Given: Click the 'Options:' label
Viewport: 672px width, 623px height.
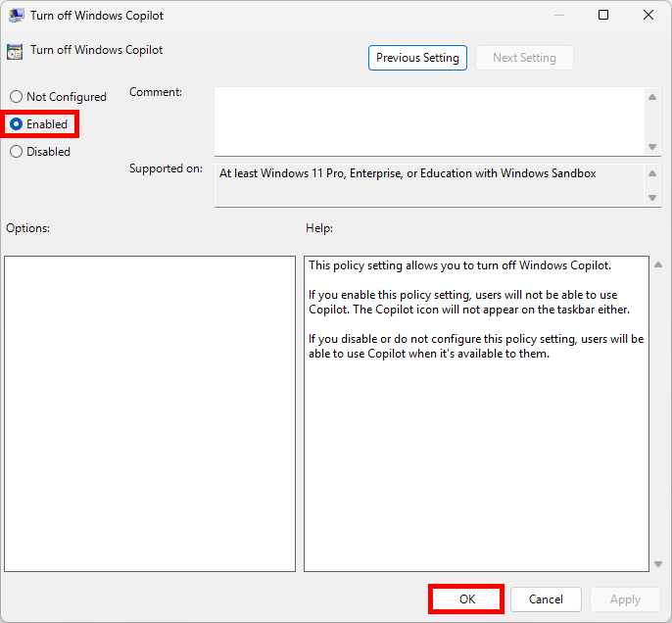Looking at the screenshot, I should coord(27,228).
